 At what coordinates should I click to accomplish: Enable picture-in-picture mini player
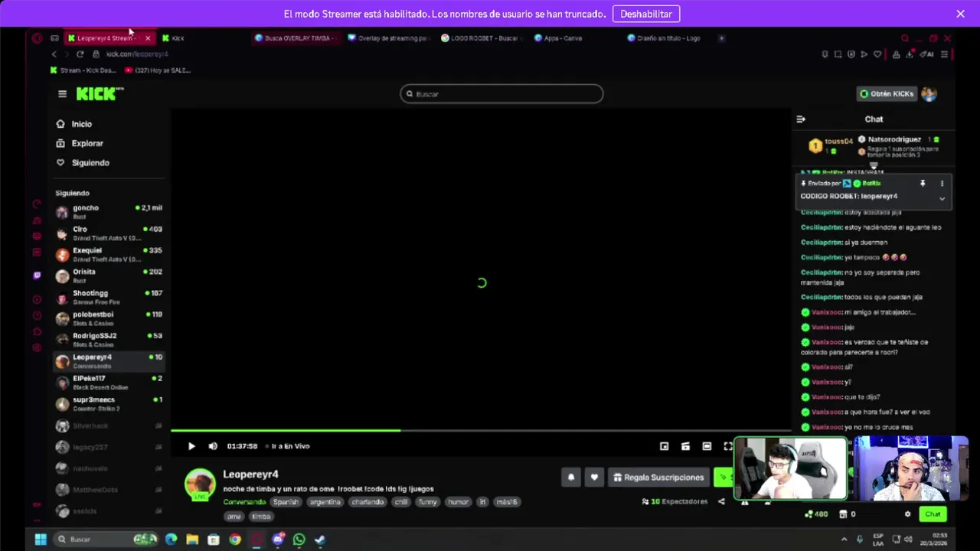click(x=664, y=446)
